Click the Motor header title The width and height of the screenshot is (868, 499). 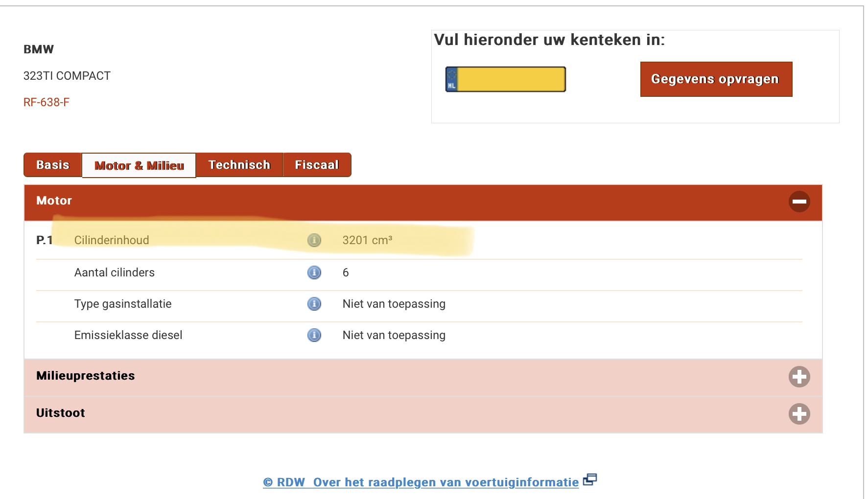pos(54,201)
